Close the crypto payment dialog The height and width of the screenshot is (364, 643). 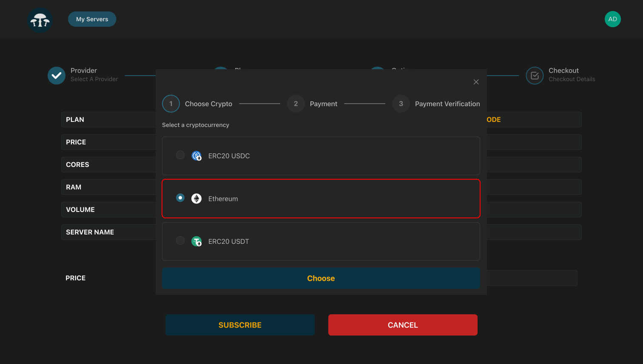click(x=476, y=82)
